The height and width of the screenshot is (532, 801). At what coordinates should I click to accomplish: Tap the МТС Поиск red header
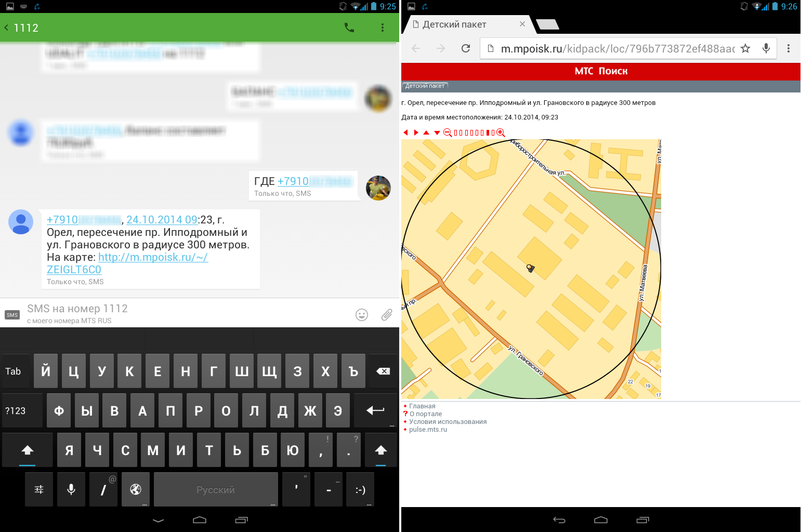pos(601,71)
